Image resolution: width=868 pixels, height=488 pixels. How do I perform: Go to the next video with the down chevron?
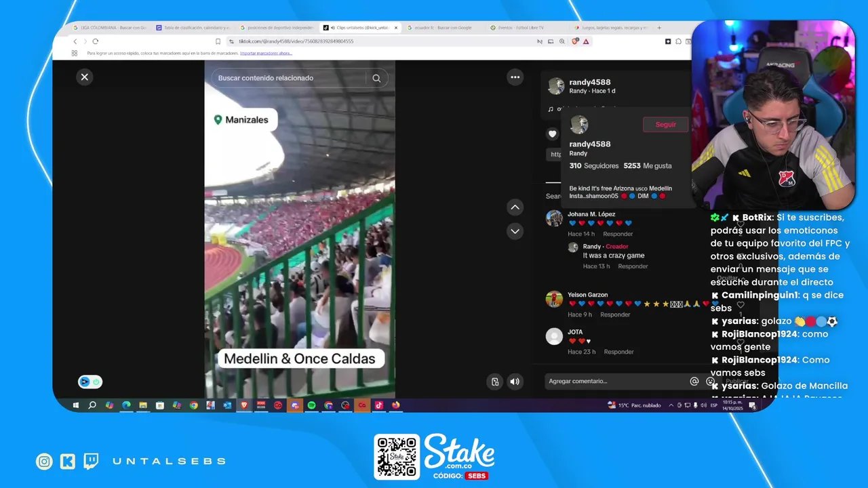coord(515,231)
